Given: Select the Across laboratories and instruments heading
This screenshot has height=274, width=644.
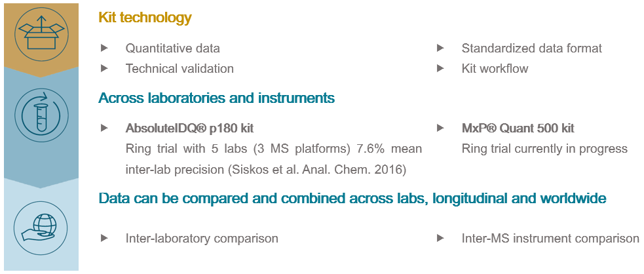Looking at the screenshot, I should [216, 98].
